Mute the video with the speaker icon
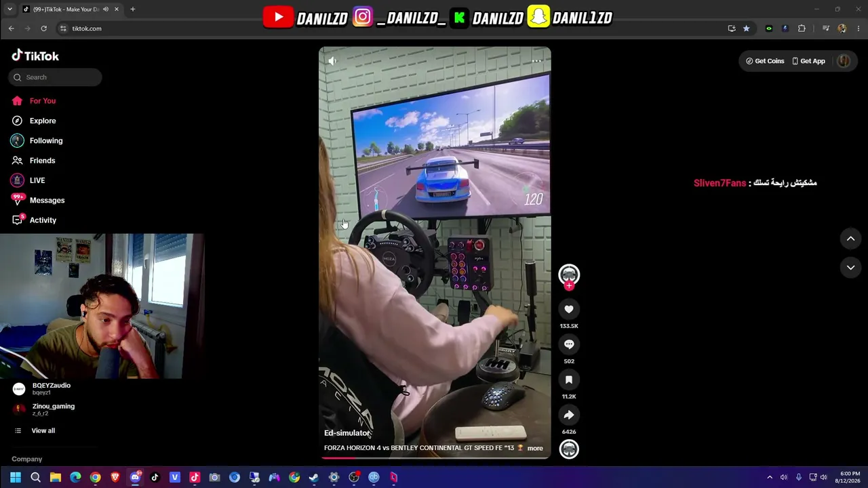The width and height of the screenshot is (868, 488). (332, 61)
